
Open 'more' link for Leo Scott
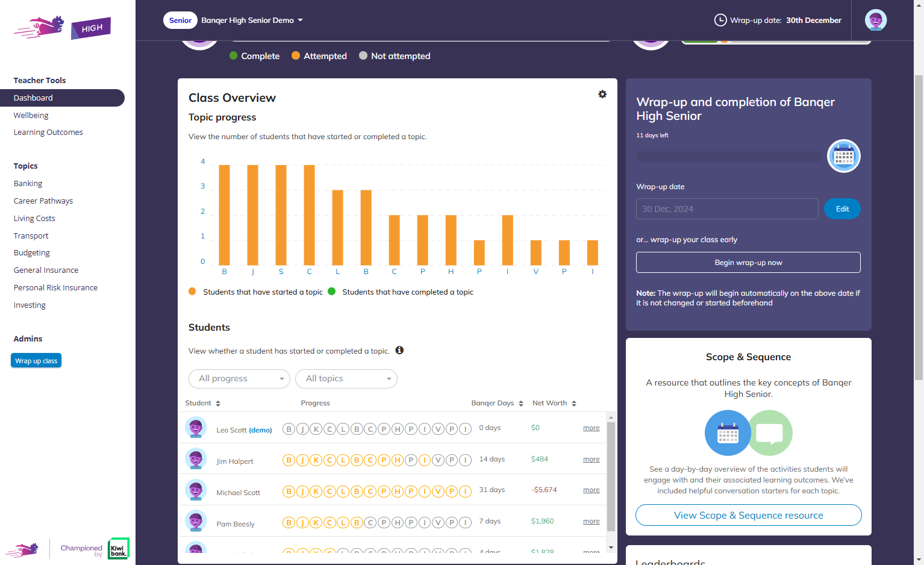point(591,428)
